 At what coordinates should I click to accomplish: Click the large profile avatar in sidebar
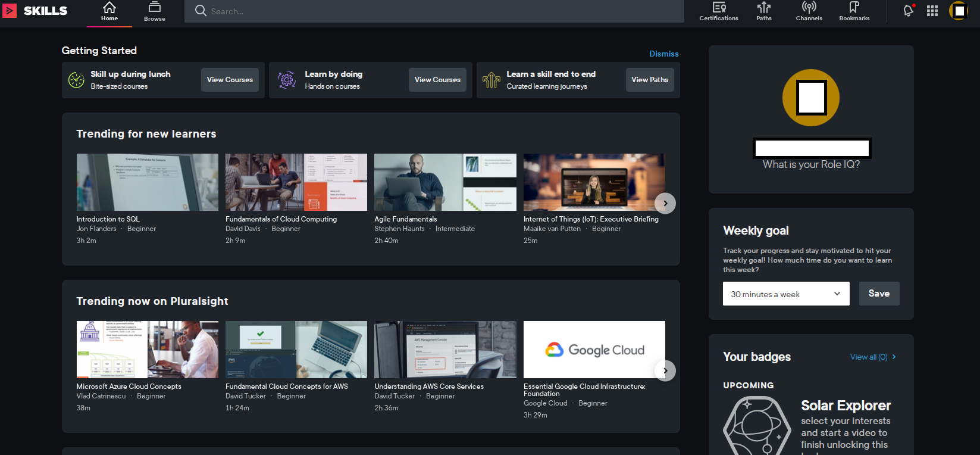click(811, 98)
